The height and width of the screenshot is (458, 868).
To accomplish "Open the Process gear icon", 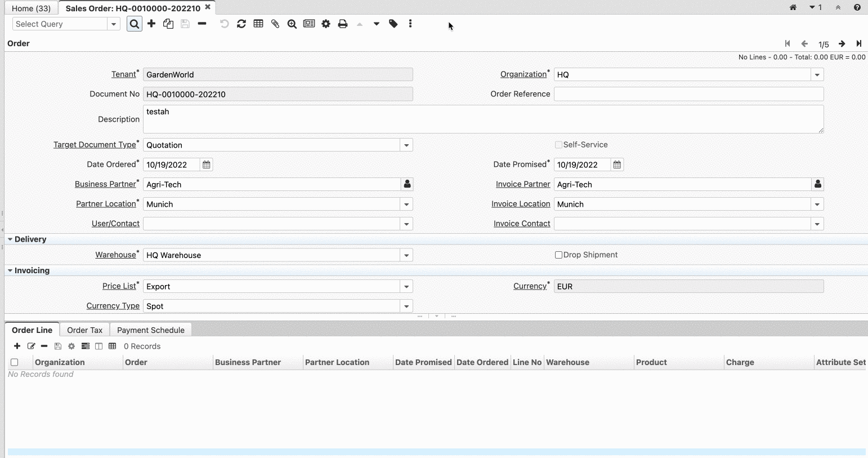I will point(326,24).
